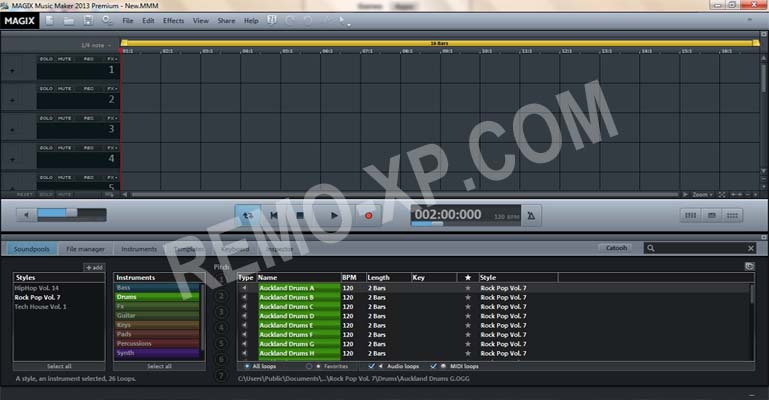
Task: Open FX dropdown on track 3
Action: click(x=112, y=118)
